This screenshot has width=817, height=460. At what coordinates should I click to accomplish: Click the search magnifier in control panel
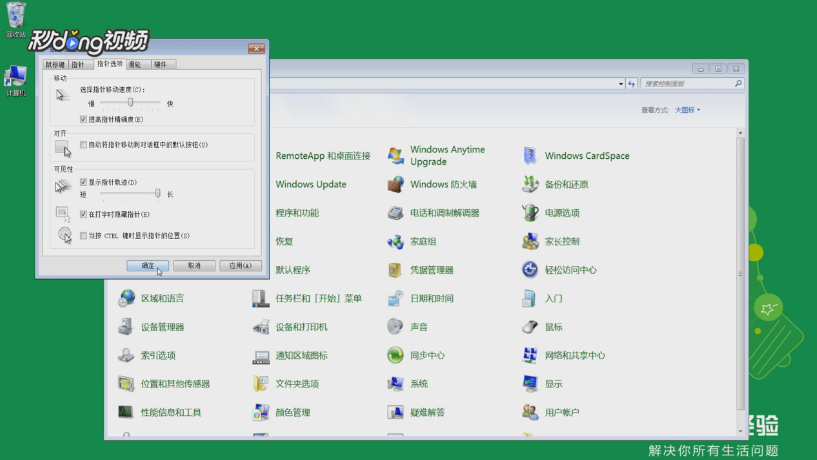[738, 83]
